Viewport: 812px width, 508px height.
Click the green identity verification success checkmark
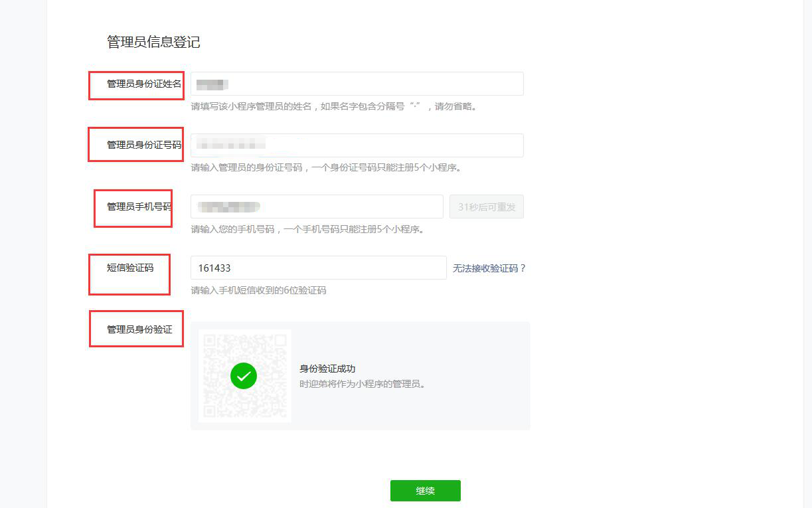click(x=244, y=375)
